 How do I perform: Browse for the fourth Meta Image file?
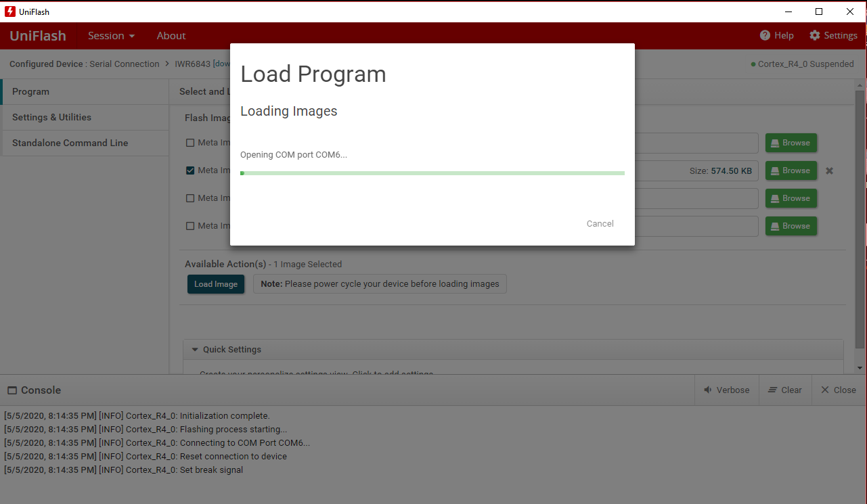pos(791,226)
